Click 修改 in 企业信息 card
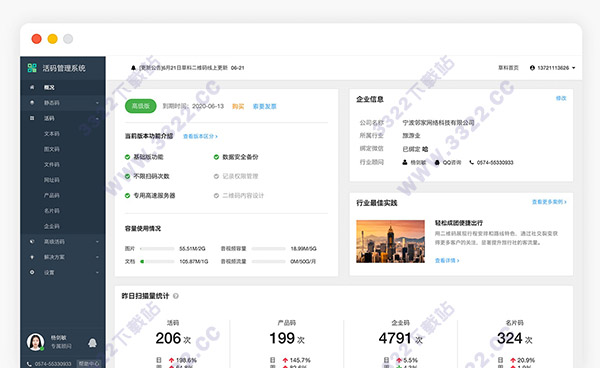The height and width of the screenshot is (368, 600). coord(561,98)
